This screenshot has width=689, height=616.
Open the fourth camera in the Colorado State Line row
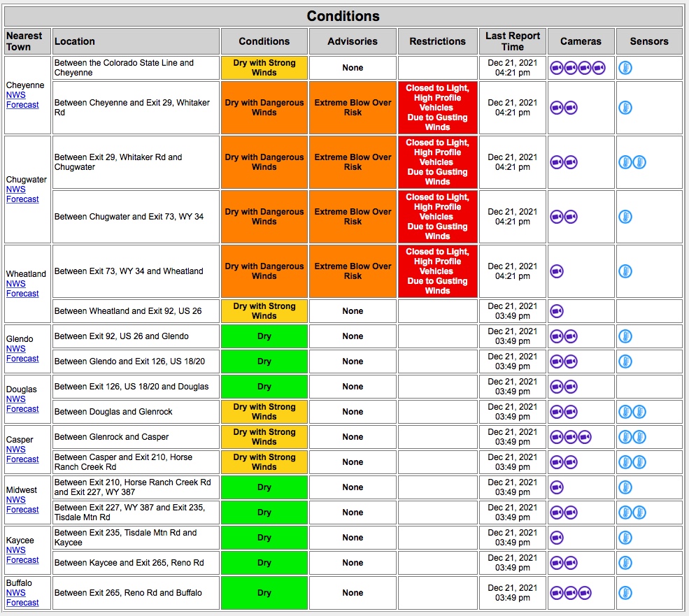coord(599,68)
